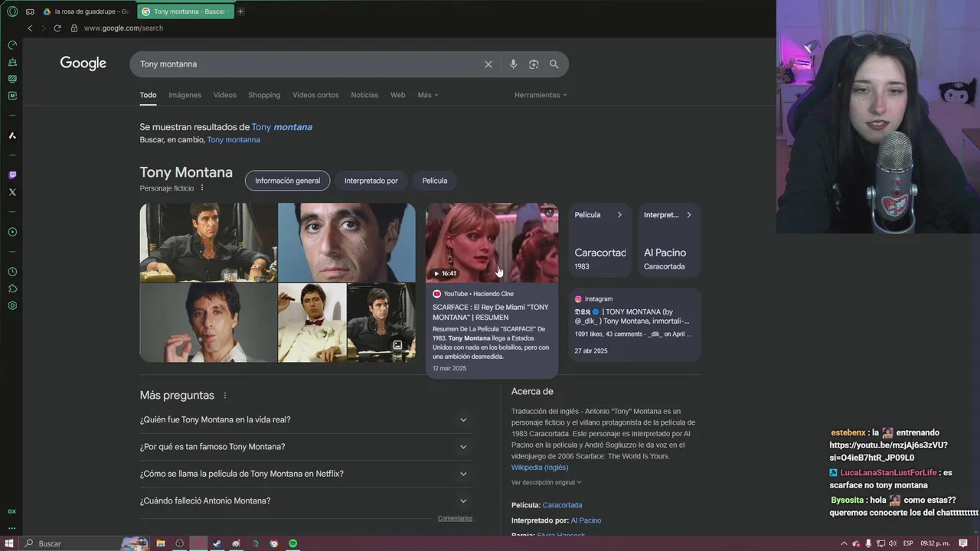
Task: Open OBS Studio from the taskbar
Action: point(180,543)
